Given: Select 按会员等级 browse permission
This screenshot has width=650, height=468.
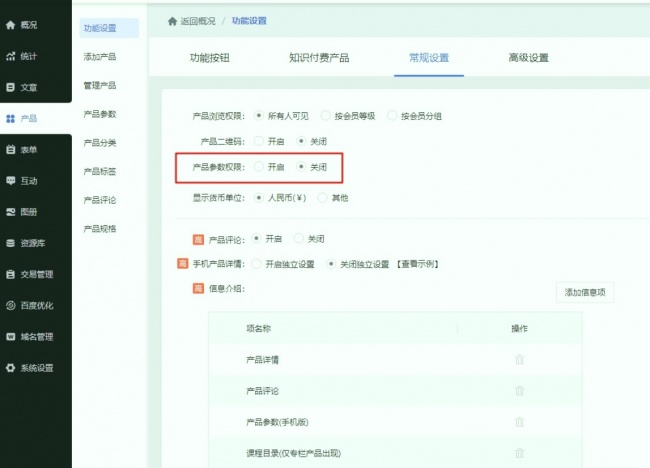Looking at the screenshot, I should 326,116.
